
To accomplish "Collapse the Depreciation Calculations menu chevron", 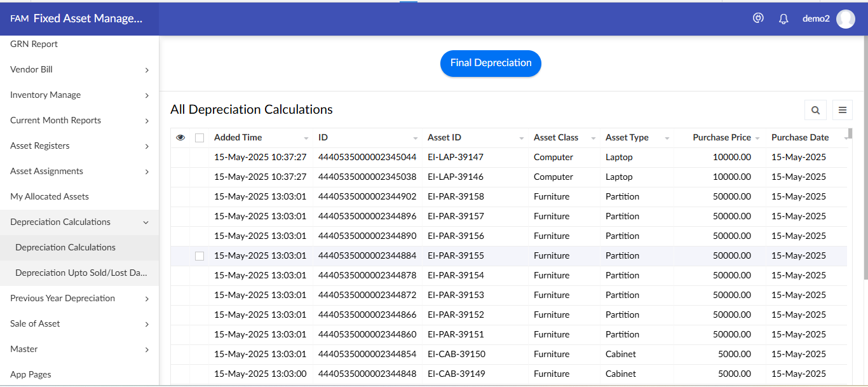I will (146, 222).
